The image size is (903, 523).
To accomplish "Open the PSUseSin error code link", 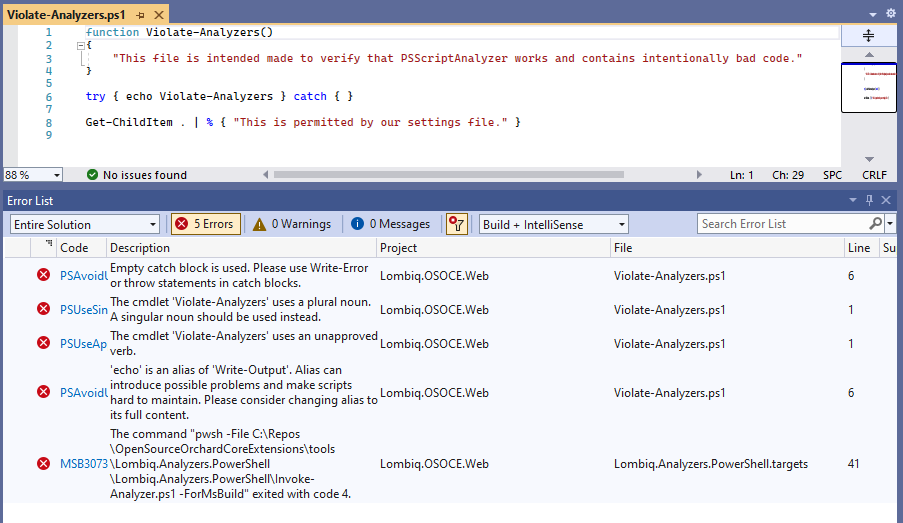I will 84,310.
